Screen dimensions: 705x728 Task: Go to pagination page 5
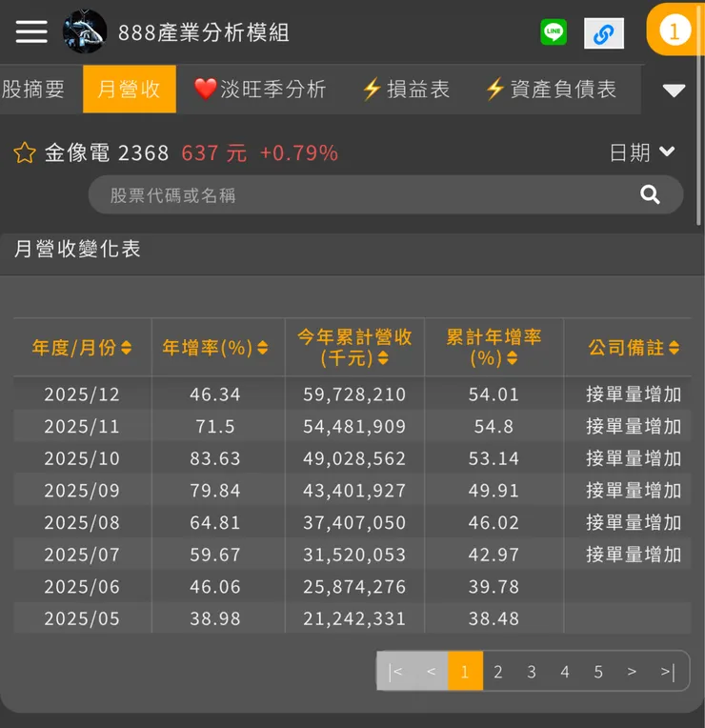tap(598, 672)
